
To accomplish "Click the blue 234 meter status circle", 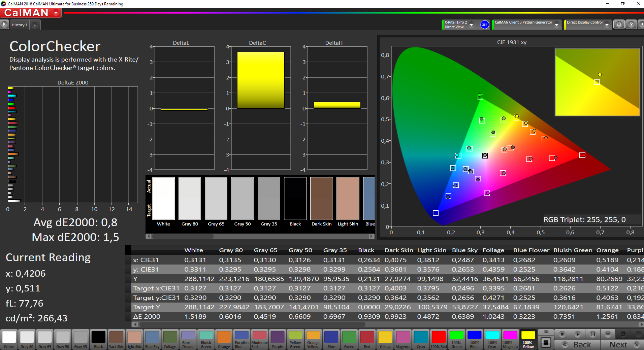I will tap(484, 25).
